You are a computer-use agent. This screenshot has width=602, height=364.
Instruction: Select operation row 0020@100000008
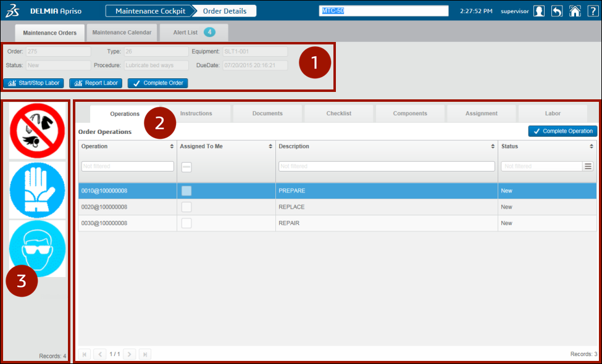coord(338,207)
